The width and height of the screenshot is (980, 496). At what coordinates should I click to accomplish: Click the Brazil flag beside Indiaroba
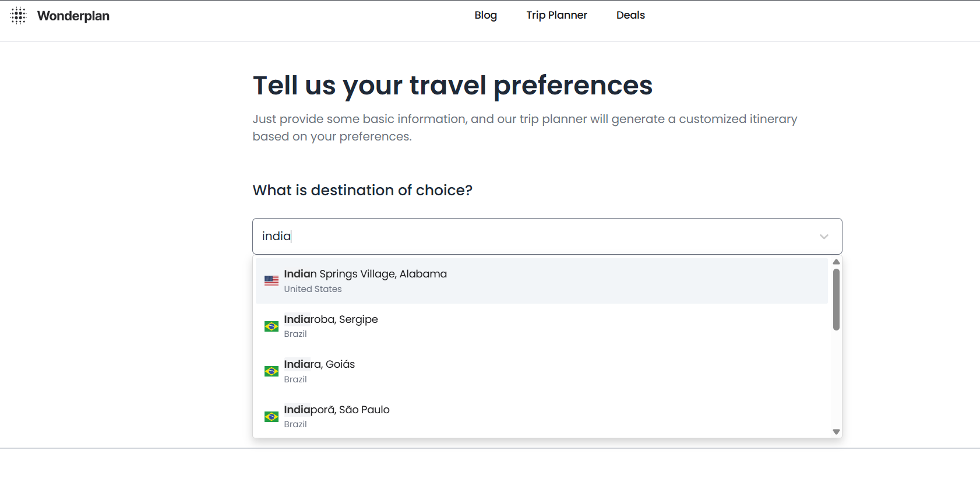(271, 326)
